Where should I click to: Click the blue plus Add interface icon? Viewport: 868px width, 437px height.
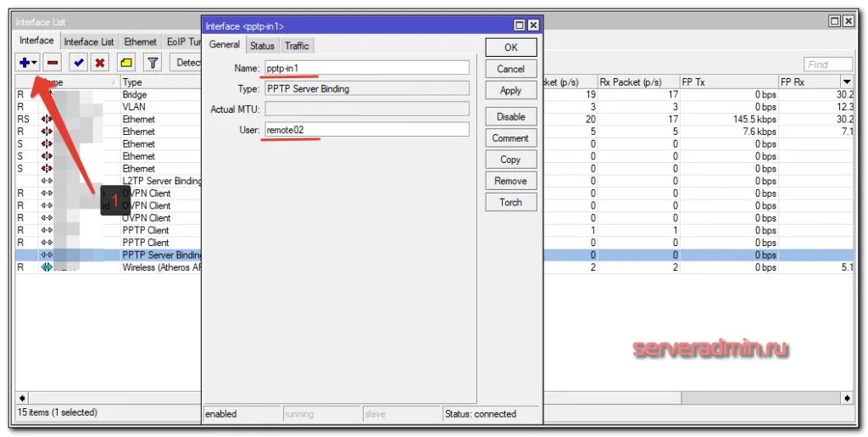(x=25, y=63)
